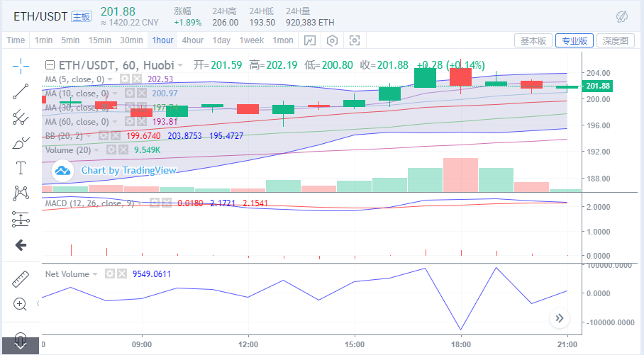This screenshot has width=644, height=355.
Task: Click the TradingView cloud logo
Action: click(x=63, y=170)
